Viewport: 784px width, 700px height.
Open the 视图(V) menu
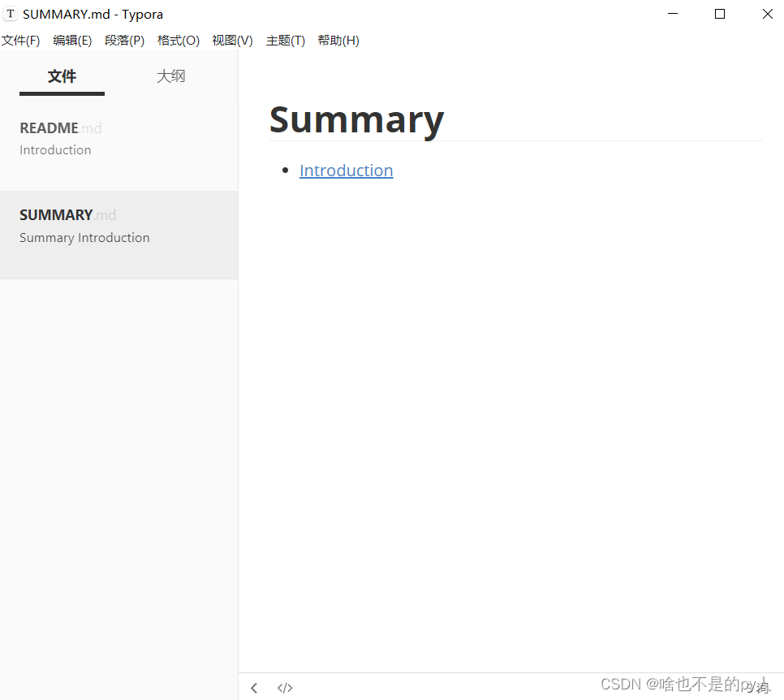[231, 41]
